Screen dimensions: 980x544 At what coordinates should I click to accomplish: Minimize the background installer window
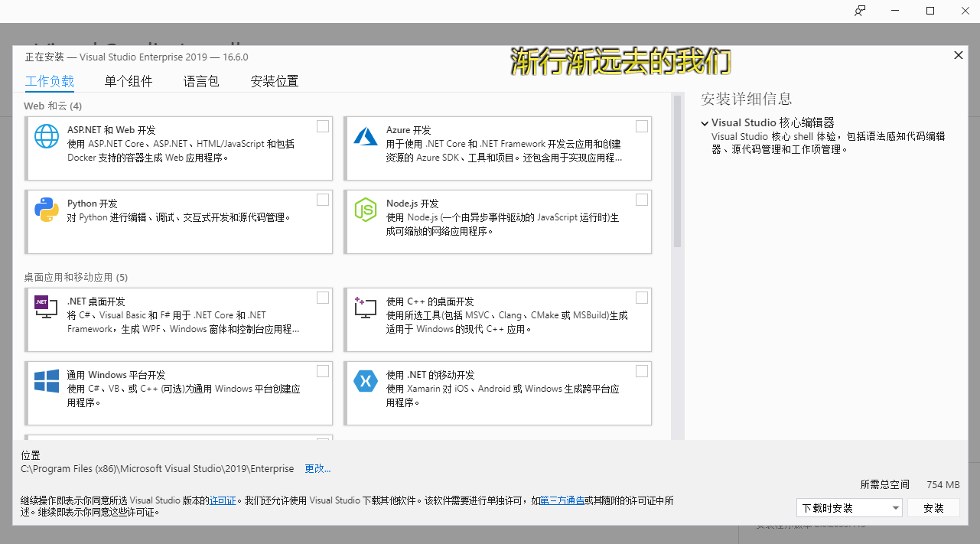pyautogui.click(x=895, y=11)
